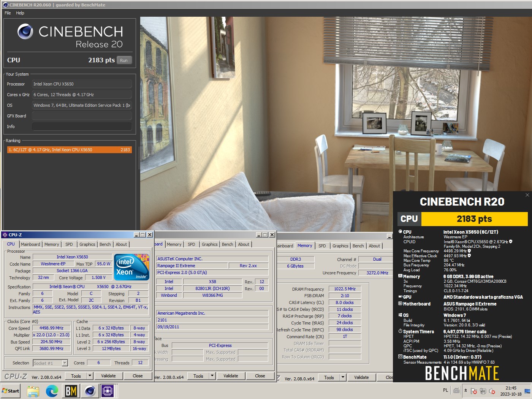Click the Motherboard icon in BenchMate panel
The height and width of the screenshot is (399, 532).
tap(400, 304)
